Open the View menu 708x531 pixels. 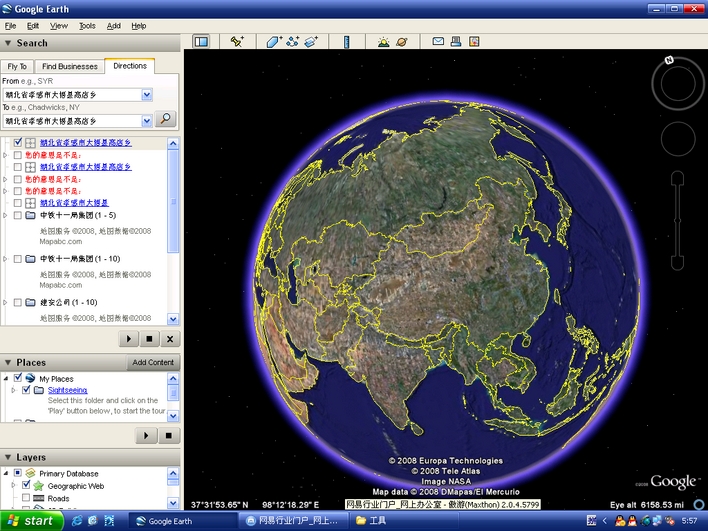pos(59,26)
